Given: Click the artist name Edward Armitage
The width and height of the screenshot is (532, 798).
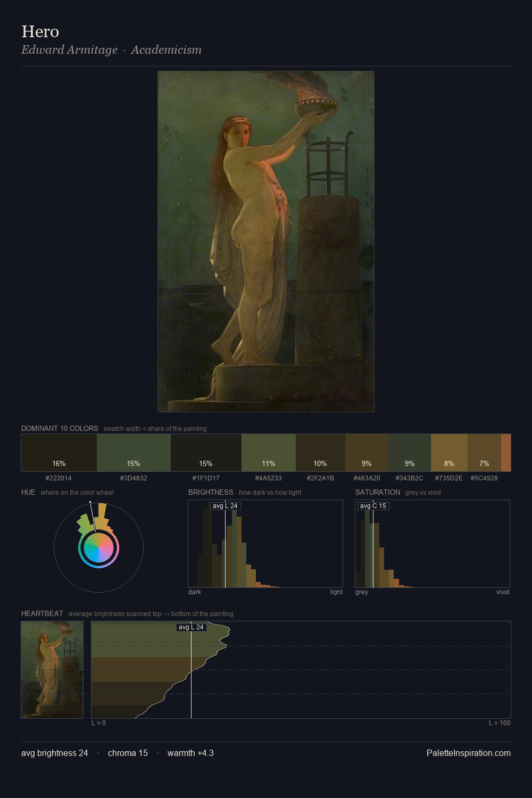Looking at the screenshot, I should click(69, 49).
